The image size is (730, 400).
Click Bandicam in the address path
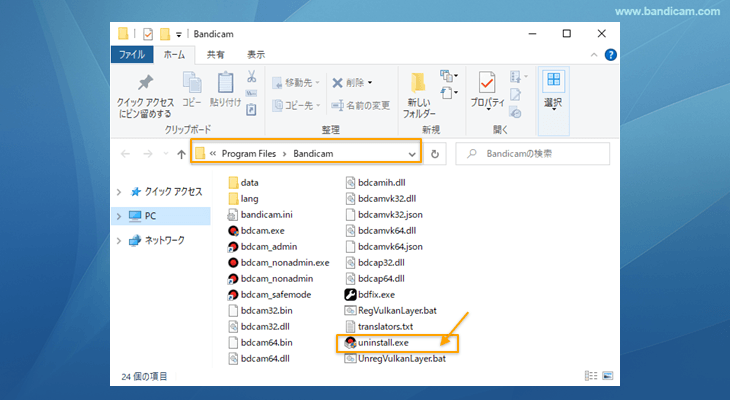pos(313,154)
